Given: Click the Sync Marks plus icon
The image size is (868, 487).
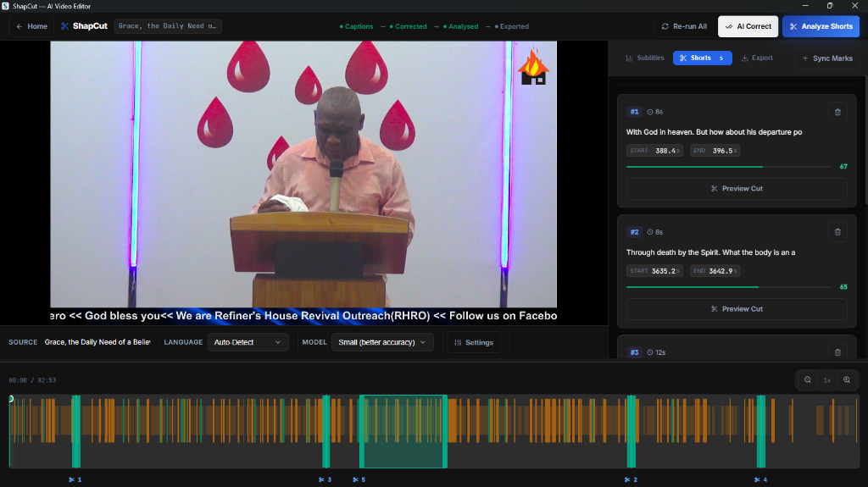Looking at the screenshot, I should (805, 58).
